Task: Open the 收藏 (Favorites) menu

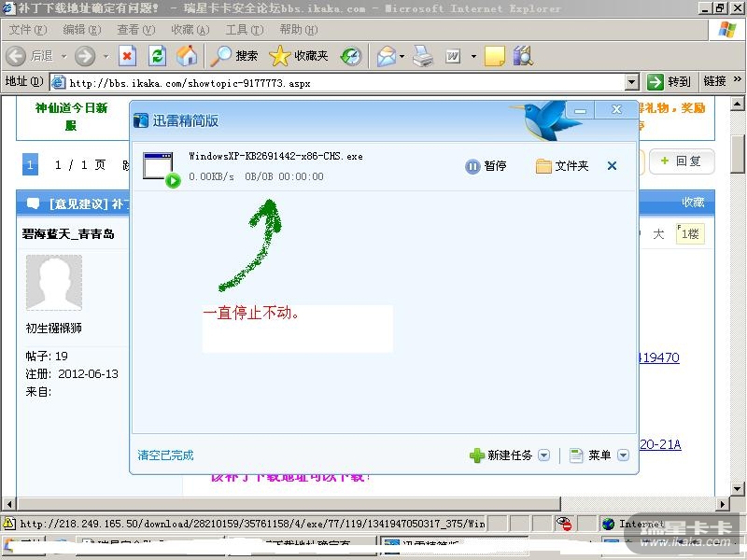Action: (190, 30)
